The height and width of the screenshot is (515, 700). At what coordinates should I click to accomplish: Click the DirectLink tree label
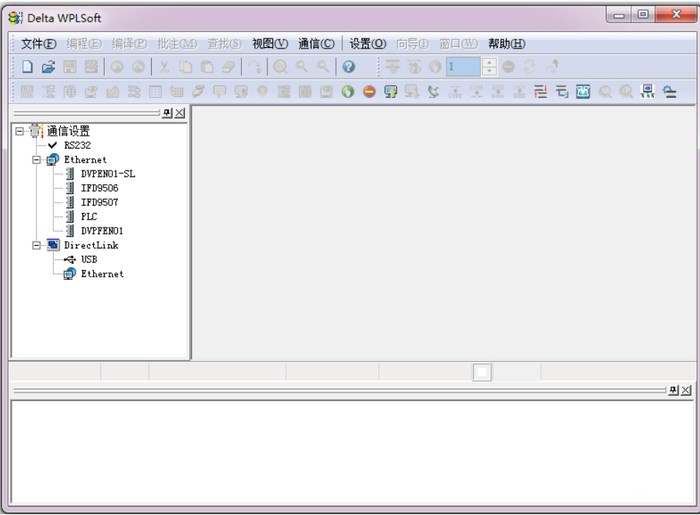91,245
